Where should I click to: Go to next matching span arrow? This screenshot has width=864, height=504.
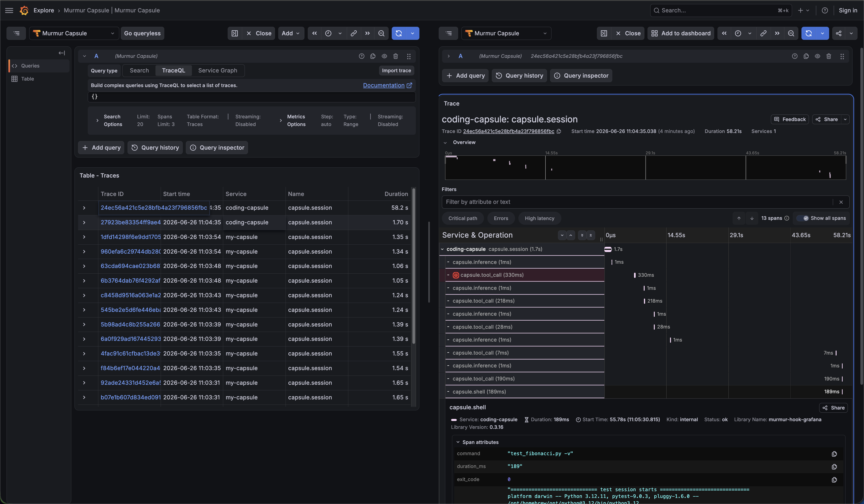tap(751, 218)
